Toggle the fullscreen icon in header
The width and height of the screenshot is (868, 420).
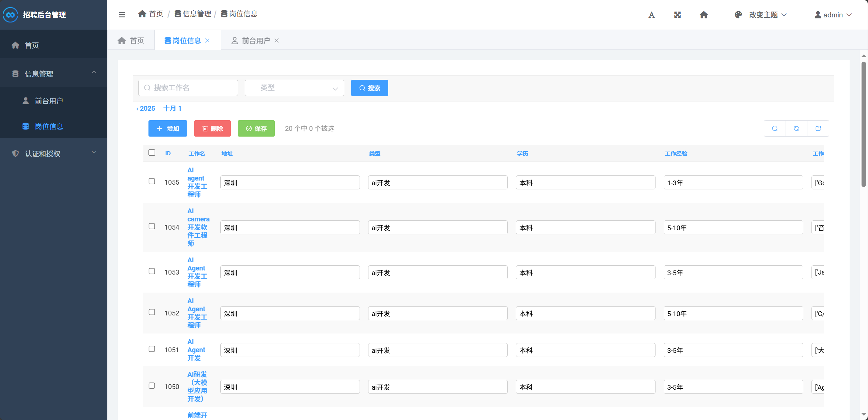coord(677,15)
